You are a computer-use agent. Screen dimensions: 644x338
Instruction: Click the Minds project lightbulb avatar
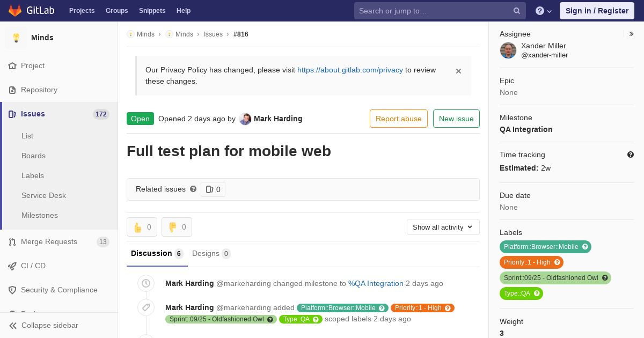coord(16,38)
